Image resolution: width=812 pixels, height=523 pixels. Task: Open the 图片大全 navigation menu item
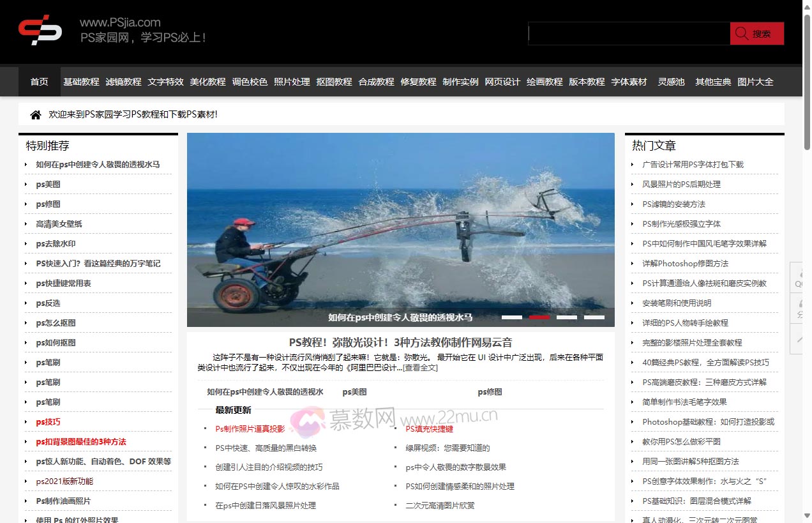[x=756, y=81]
